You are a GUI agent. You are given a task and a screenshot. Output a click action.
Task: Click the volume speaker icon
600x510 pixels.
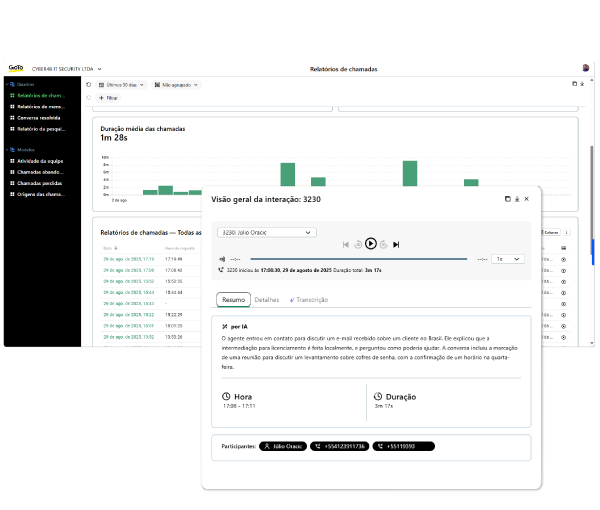222,259
